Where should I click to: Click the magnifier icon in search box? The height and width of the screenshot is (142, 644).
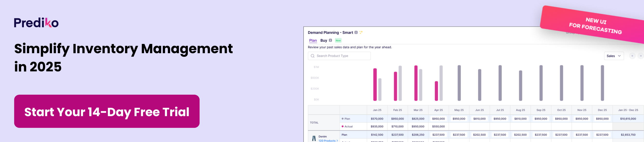[x=312, y=56]
